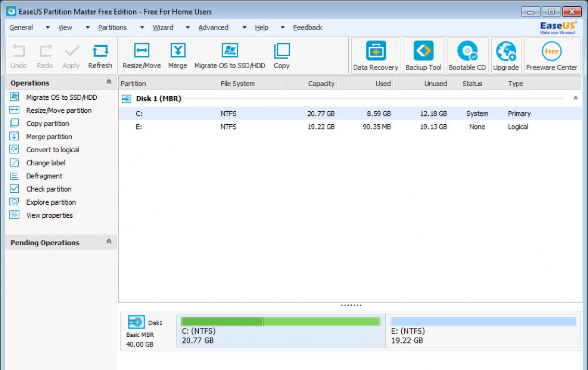The image size is (588, 370).
Task: Open the Advanced menu dropdown arrow
Action: tap(245, 28)
